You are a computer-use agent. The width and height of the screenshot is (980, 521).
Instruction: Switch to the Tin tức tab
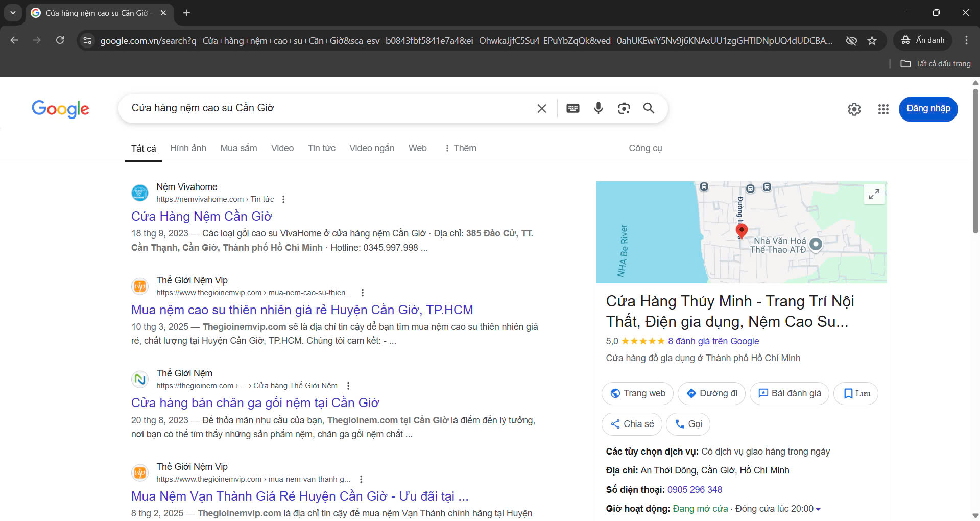[x=322, y=148]
